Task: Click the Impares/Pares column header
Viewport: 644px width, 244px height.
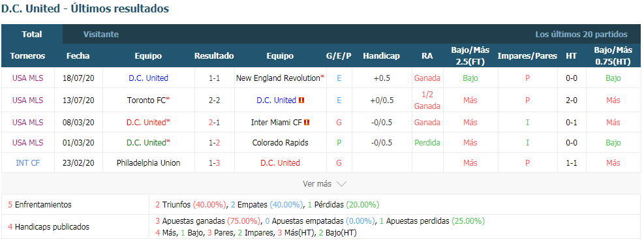Action: 527,56
